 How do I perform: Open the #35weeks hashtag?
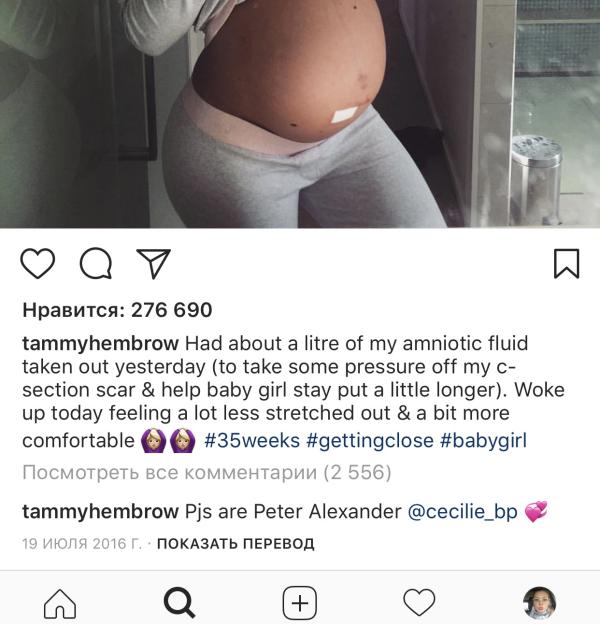point(252,441)
